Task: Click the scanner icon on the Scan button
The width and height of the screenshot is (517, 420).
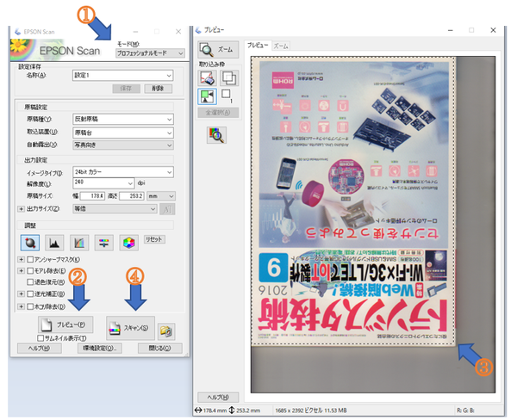Action: (x=115, y=329)
